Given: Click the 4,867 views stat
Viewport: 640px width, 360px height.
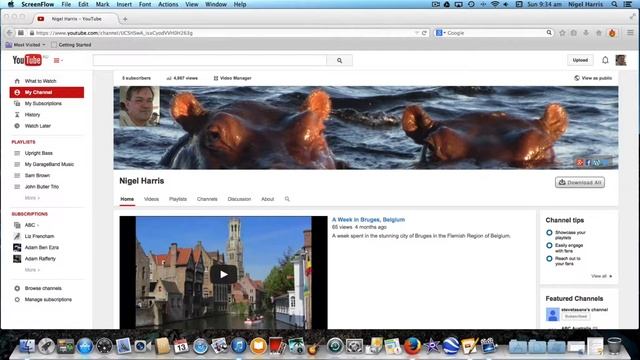Looking at the screenshot, I should 182,78.
